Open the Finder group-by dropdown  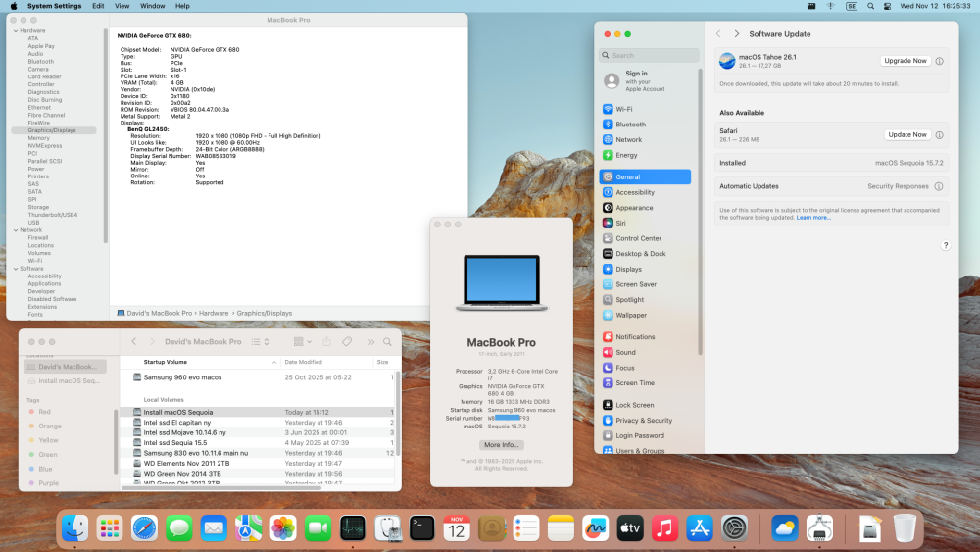click(303, 342)
